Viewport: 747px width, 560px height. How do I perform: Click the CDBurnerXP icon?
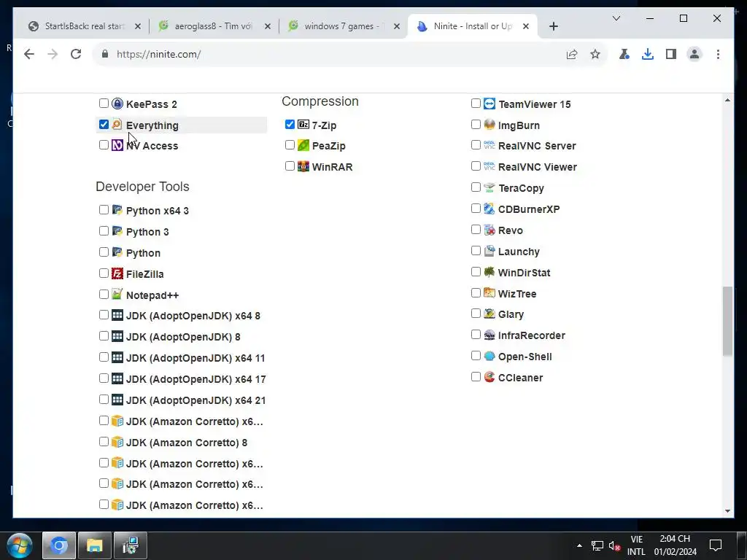click(x=489, y=209)
